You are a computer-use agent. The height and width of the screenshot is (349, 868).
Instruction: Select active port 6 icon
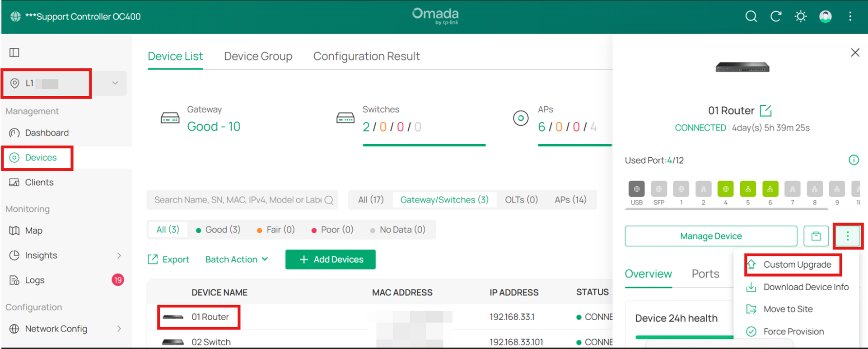coord(770,189)
